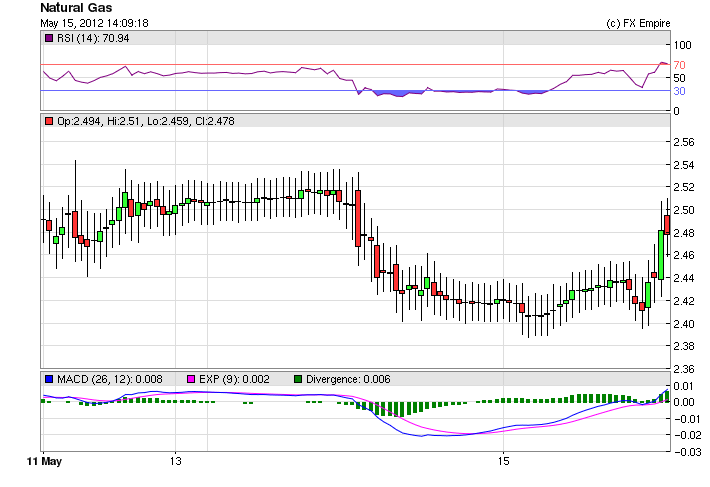Screen dimensions: 710x487
Task: Click the '2.54' price axis label
Action: (x=684, y=165)
